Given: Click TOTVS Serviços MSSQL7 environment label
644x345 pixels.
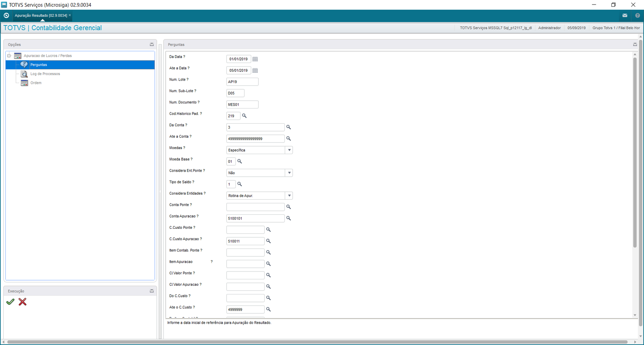Looking at the screenshot, I should click(496, 28).
